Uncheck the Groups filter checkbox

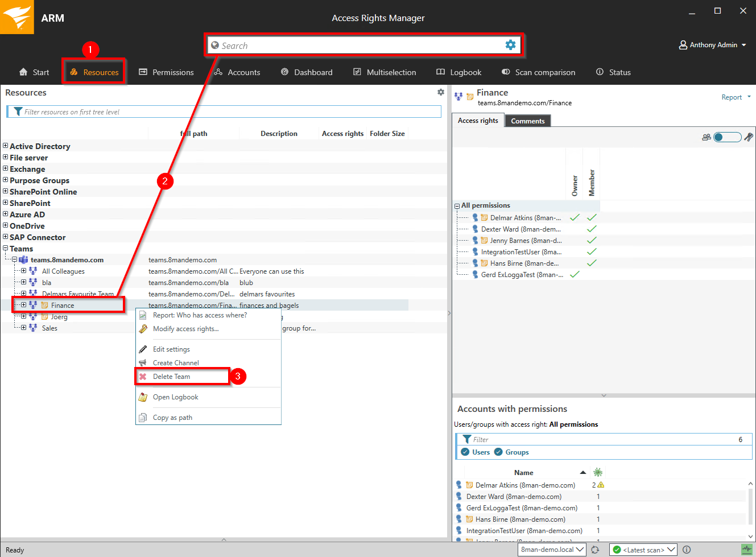tap(498, 452)
